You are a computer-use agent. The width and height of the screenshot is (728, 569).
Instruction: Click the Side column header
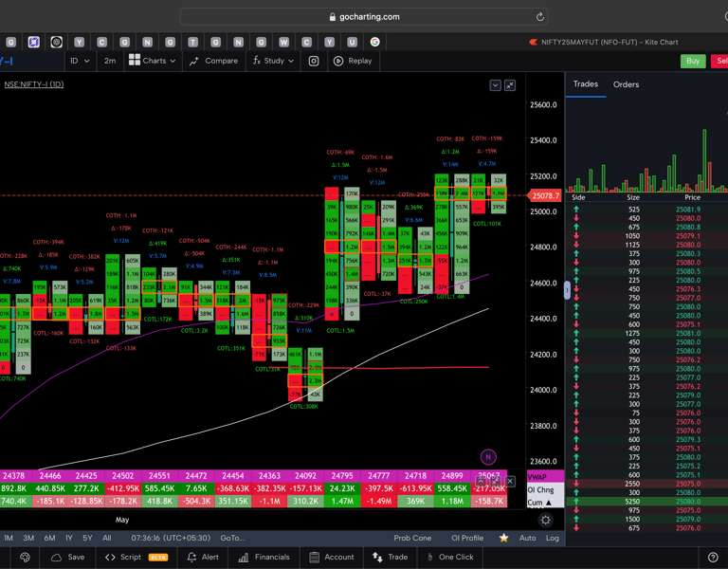(x=578, y=197)
